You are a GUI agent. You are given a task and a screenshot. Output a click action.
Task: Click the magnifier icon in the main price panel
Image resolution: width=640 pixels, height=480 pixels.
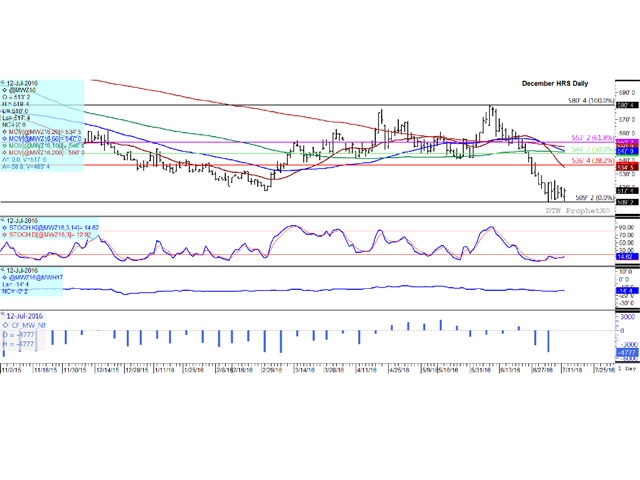click(4, 82)
